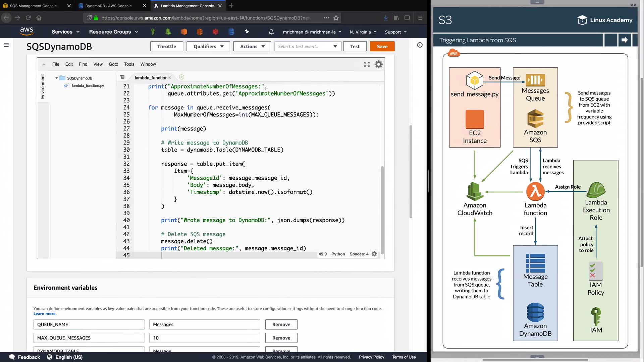Click the pin shortcuts icon in navbar

pos(247,32)
